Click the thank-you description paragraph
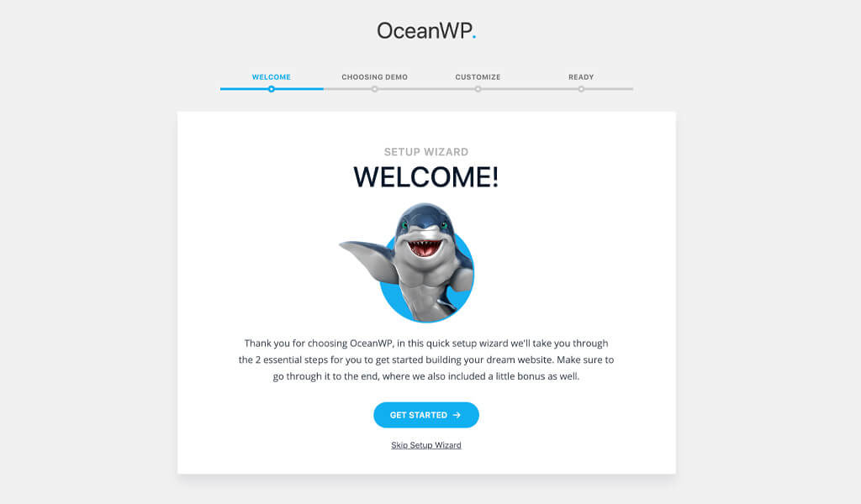861x504 pixels. pos(426,360)
